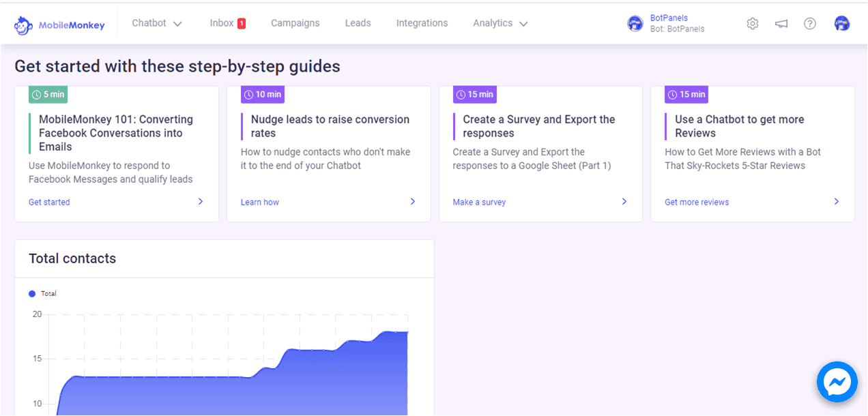The image size is (868, 416).
Task: Open the Messenger chat bubble widget
Action: click(x=837, y=383)
